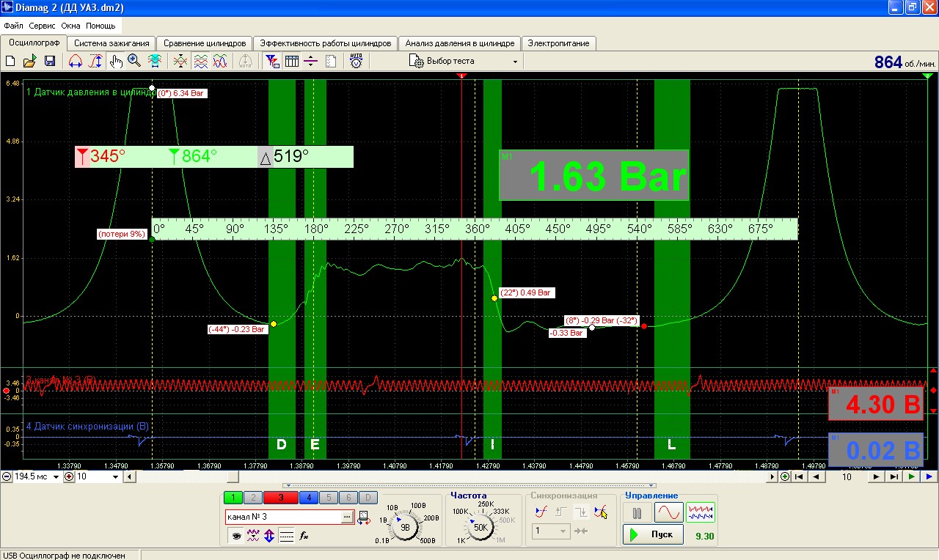Select the vertical measurement cursor tool

pos(95,62)
